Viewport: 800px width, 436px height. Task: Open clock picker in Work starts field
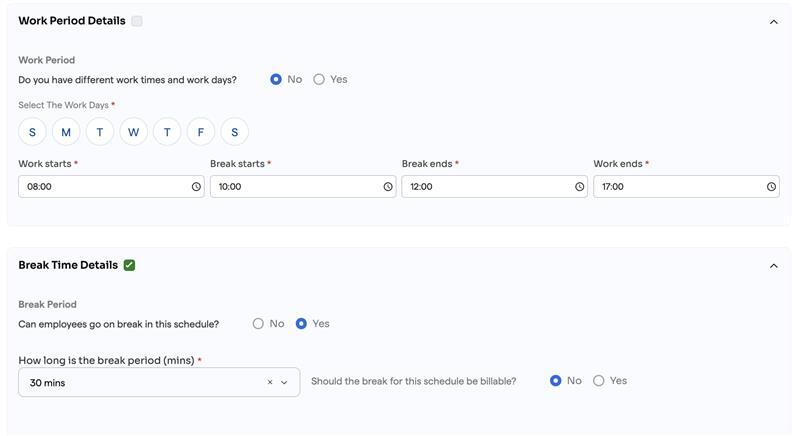pyautogui.click(x=196, y=187)
